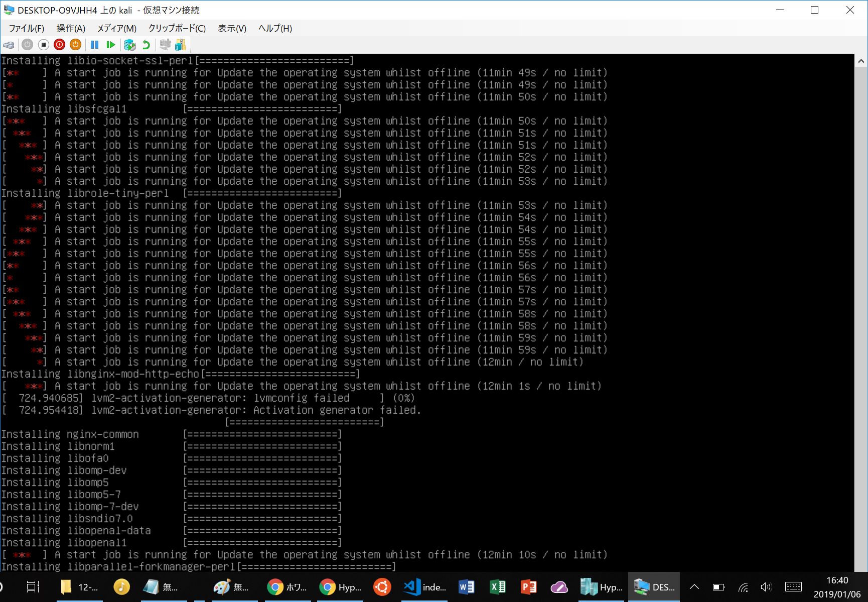The width and height of the screenshot is (868, 602).
Task: Click the green Revert arrow icon
Action: [x=146, y=45]
